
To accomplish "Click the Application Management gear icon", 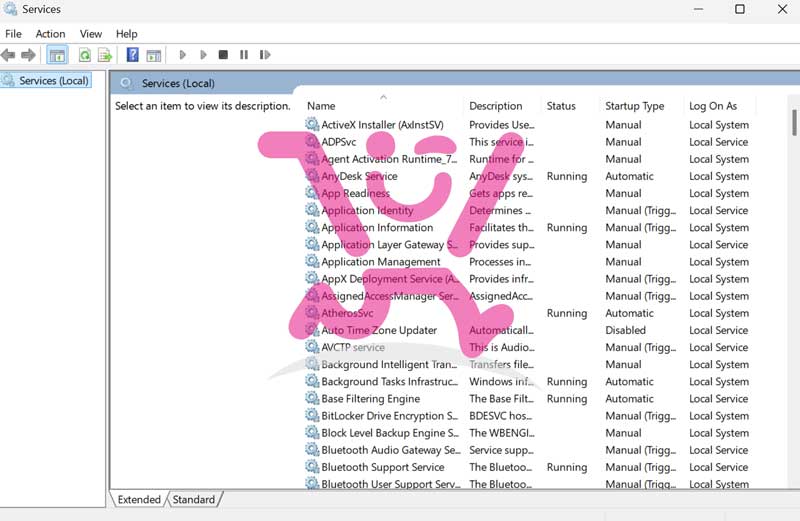I will (312, 261).
